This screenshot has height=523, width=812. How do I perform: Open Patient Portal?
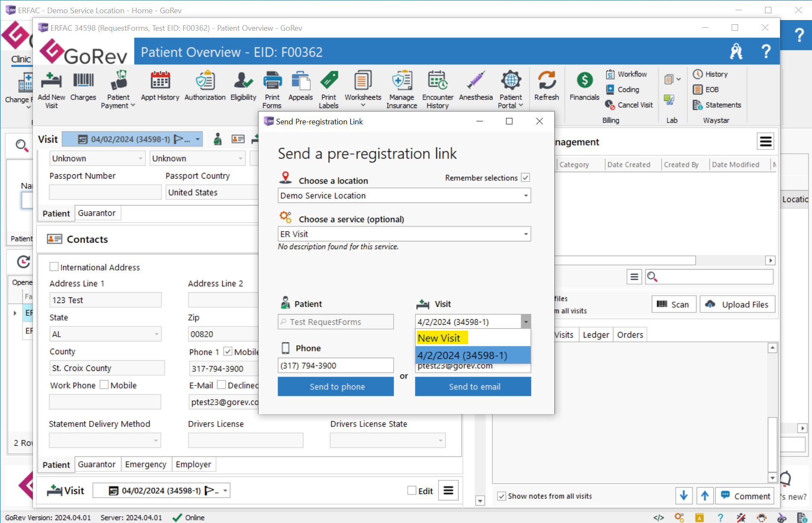coord(511,90)
